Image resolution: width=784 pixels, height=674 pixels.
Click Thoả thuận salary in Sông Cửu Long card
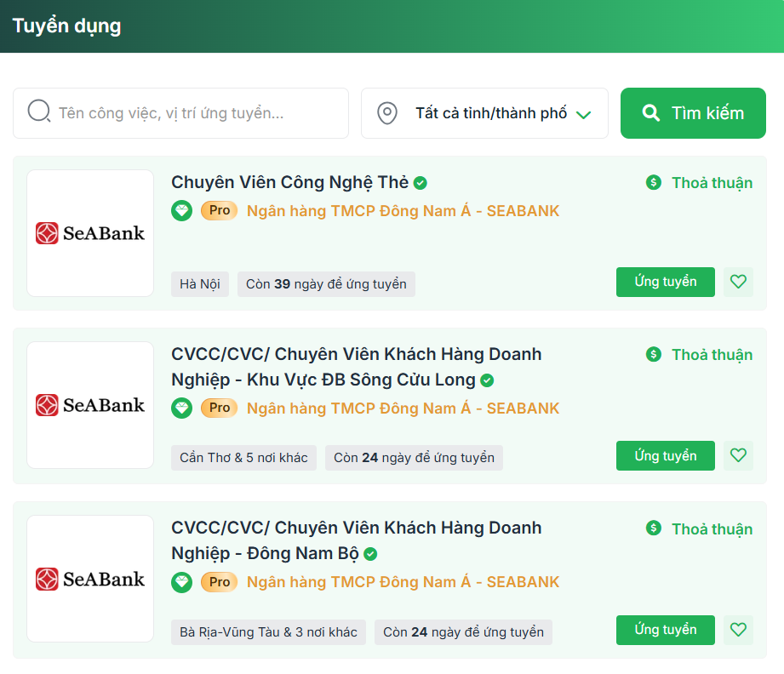712,355
